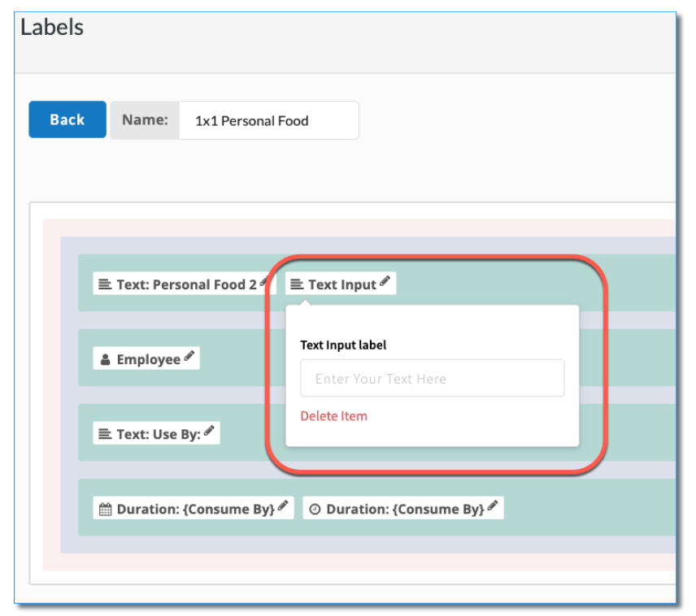Click the text-lines icon on Text: Personal Food 2

105,284
